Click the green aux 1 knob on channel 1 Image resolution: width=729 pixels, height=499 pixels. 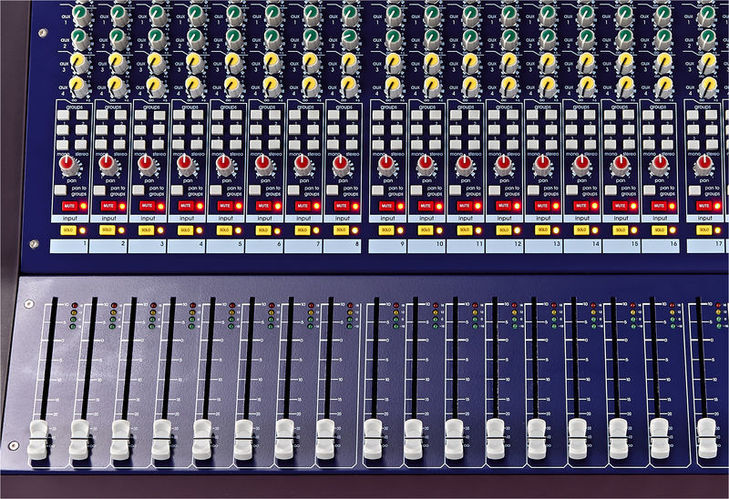coord(81,15)
